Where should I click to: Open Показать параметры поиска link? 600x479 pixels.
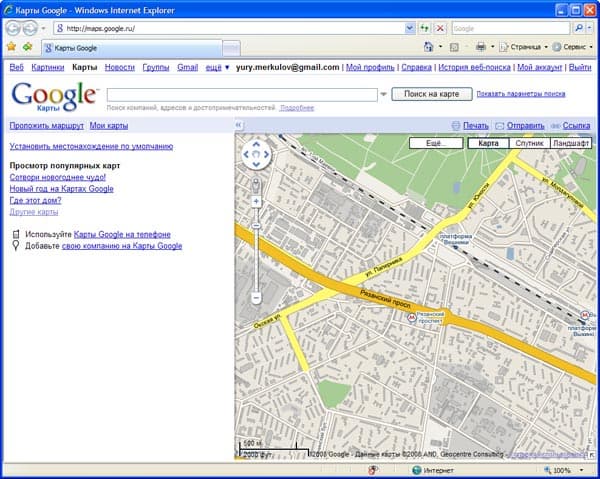point(521,94)
